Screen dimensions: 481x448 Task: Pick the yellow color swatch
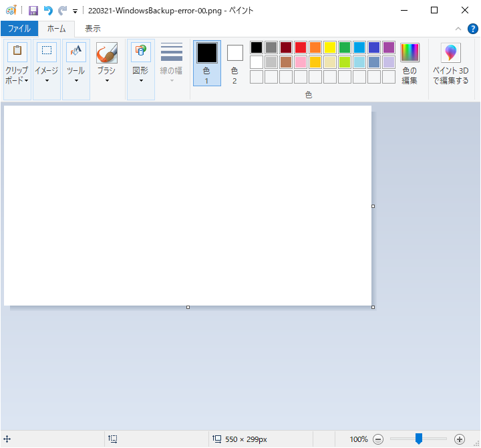[x=330, y=47]
